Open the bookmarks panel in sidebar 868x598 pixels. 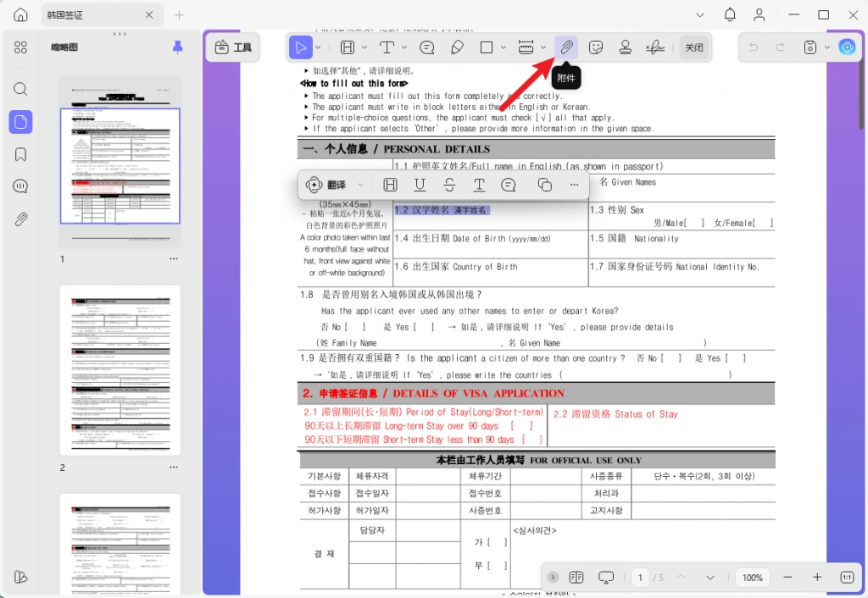(x=20, y=154)
